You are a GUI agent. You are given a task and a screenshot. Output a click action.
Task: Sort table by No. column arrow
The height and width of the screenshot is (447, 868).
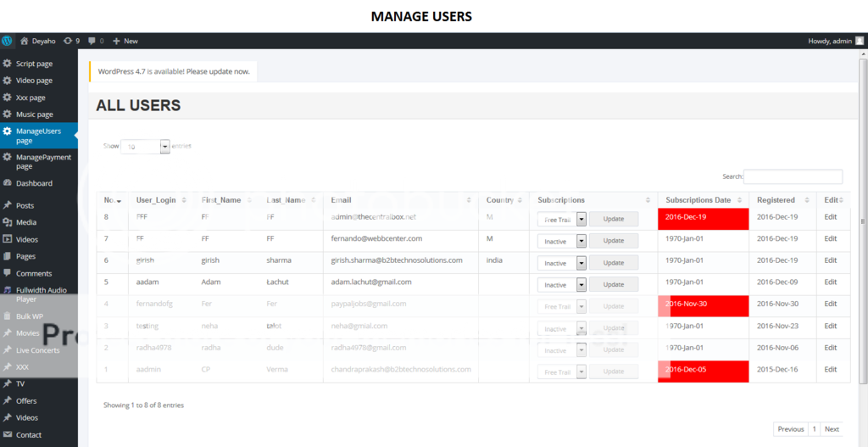tap(119, 201)
